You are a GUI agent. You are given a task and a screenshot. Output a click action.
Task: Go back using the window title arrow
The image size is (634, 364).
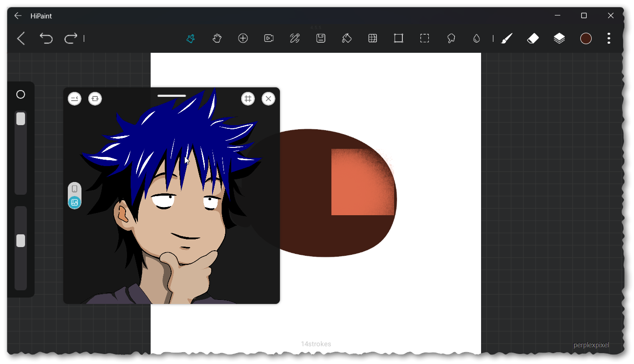point(18,15)
